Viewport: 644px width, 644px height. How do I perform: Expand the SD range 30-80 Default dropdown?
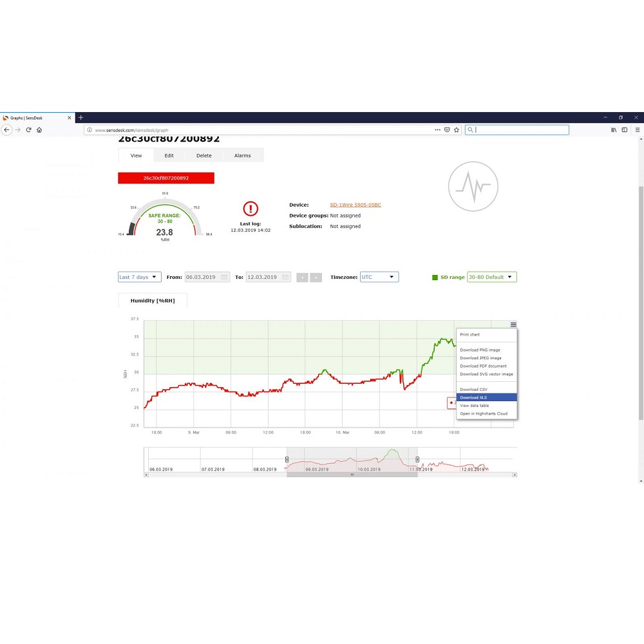[491, 278]
